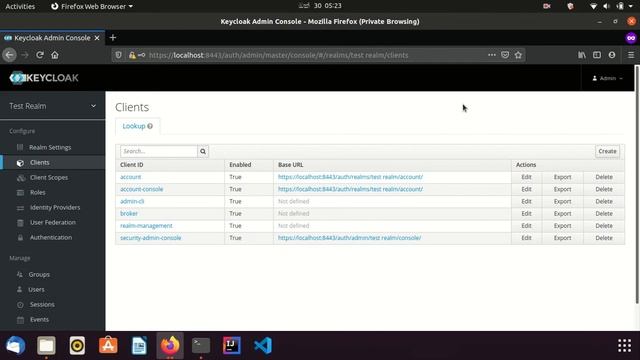Open the system status menu arrow
The width and height of the screenshot is (640, 360).
631,6
